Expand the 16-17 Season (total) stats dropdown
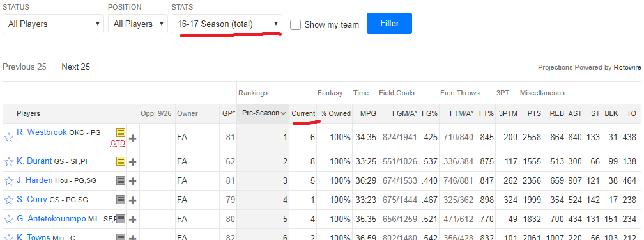Viewport: 644px width, 240px height. 227,24
